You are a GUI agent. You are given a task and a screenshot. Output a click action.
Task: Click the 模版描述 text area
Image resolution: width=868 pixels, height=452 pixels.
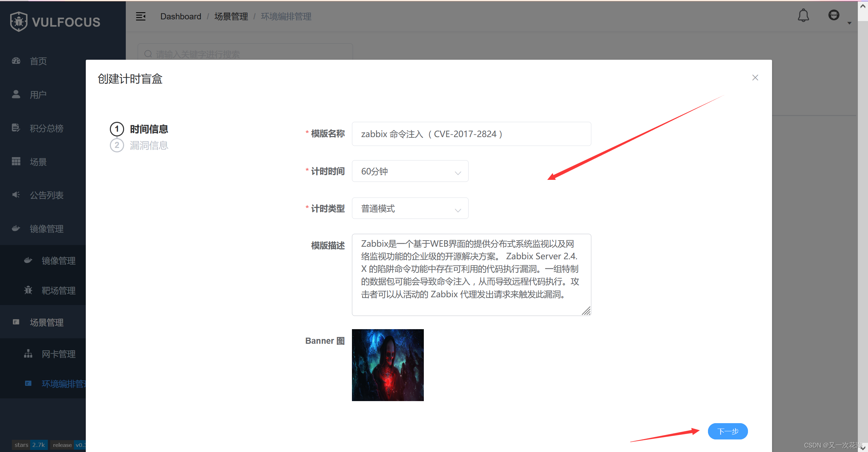coord(471,275)
